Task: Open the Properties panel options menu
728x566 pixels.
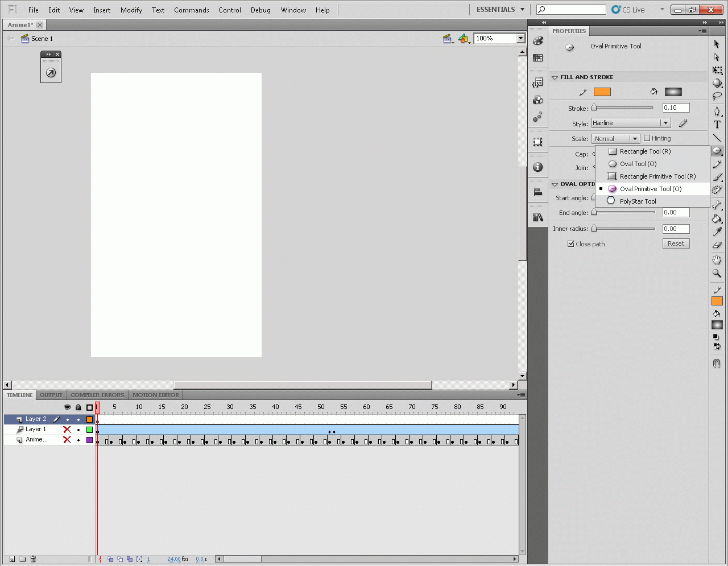Action: (x=703, y=31)
